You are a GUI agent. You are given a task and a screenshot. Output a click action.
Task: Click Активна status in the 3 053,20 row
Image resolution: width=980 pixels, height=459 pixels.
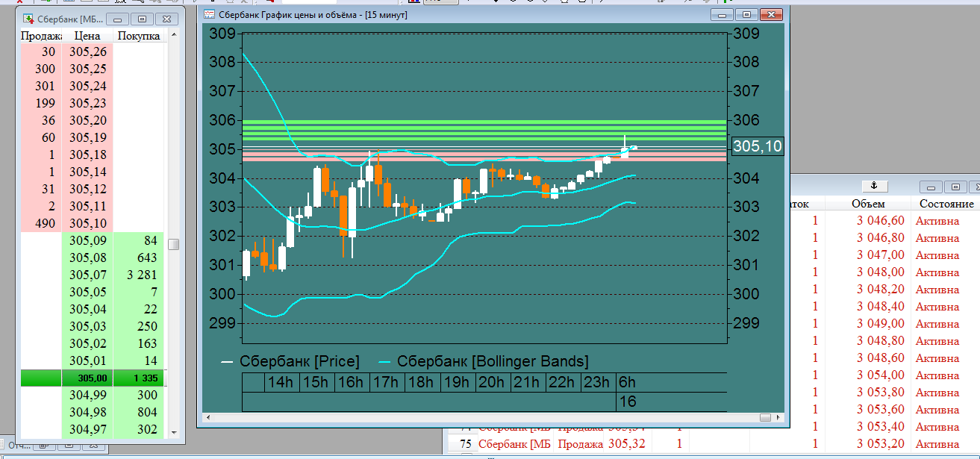tap(937, 444)
